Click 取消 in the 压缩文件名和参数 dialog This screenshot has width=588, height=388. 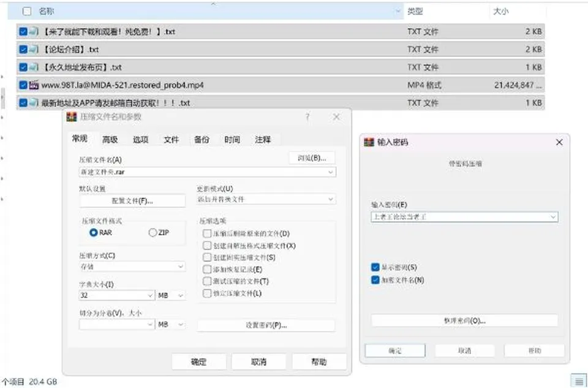pyautogui.click(x=258, y=362)
